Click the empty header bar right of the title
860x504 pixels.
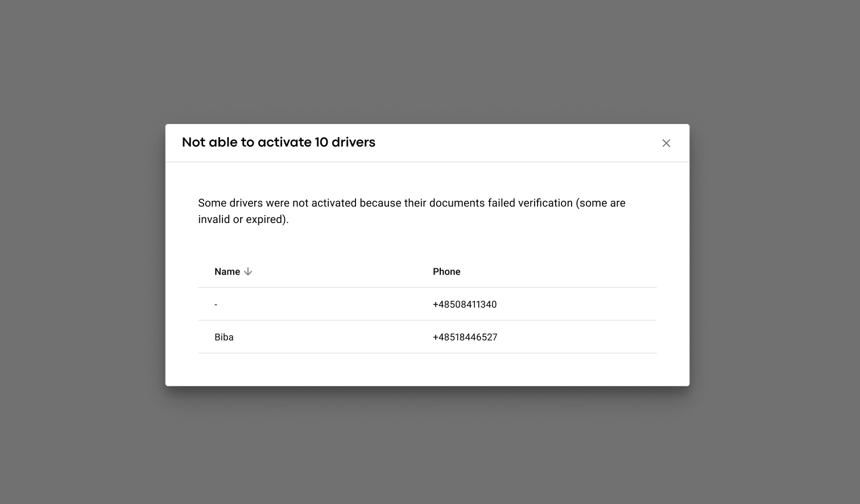pyautogui.click(x=512, y=143)
